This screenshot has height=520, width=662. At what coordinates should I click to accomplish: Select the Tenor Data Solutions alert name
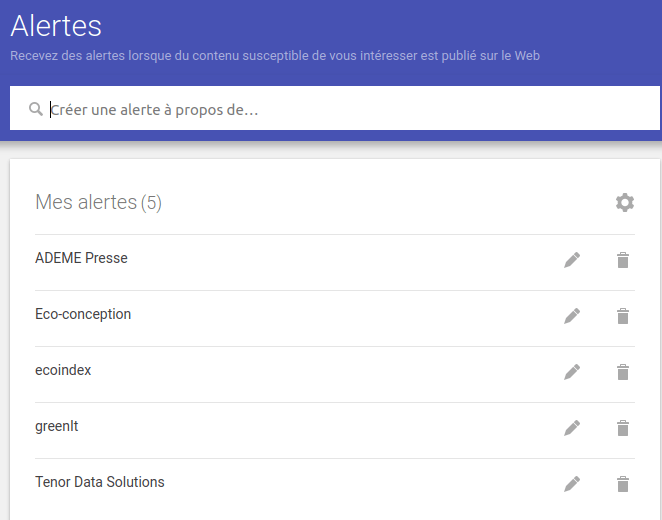[100, 482]
